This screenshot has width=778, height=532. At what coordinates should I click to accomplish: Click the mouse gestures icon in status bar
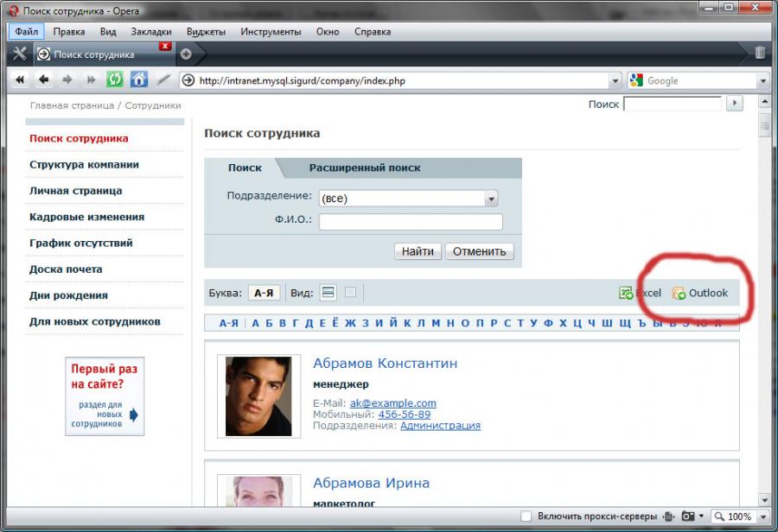coord(667,516)
